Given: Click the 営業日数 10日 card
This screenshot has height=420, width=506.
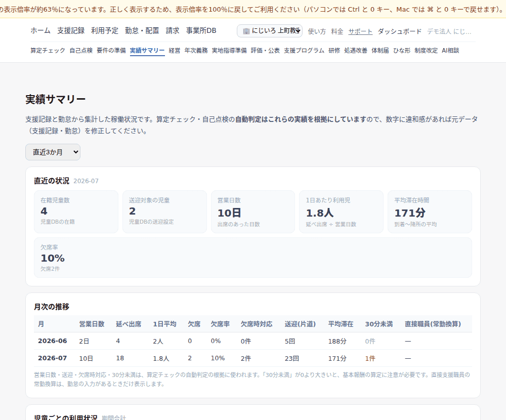Looking at the screenshot, I should 253,212.
